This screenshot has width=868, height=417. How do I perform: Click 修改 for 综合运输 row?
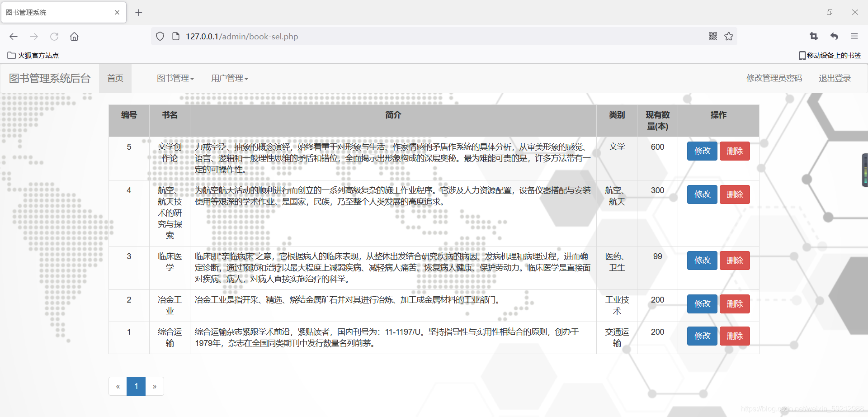coord(702,336)
